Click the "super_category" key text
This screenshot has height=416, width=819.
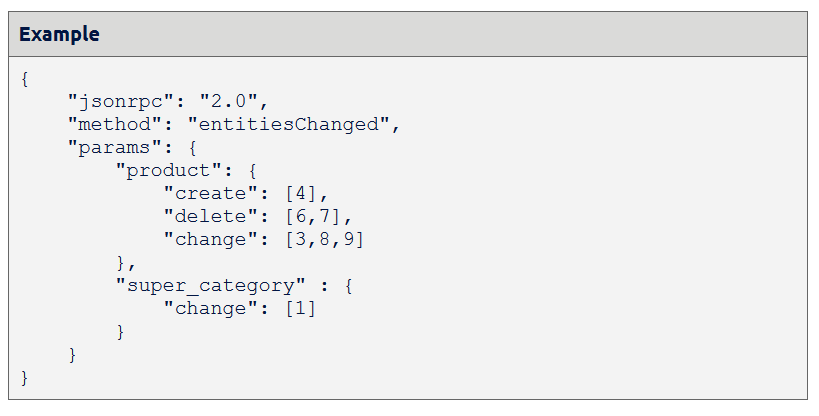pos(211,286)
